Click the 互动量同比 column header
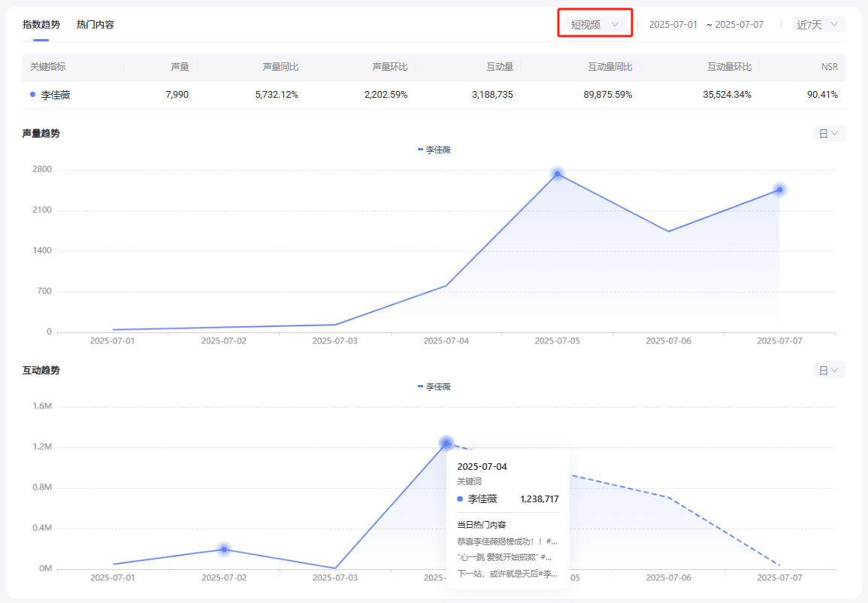 tap(609, 66)
